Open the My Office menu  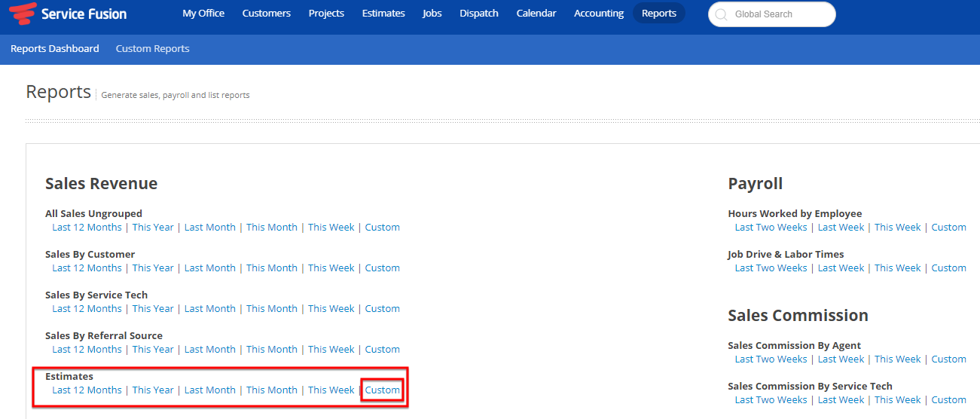pos(203,14)
